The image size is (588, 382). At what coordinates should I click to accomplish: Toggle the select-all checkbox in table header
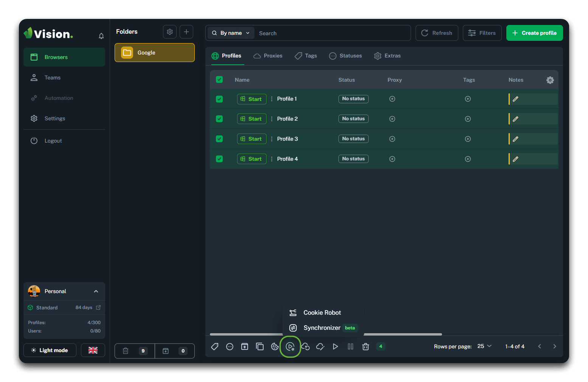coord(219,80)
